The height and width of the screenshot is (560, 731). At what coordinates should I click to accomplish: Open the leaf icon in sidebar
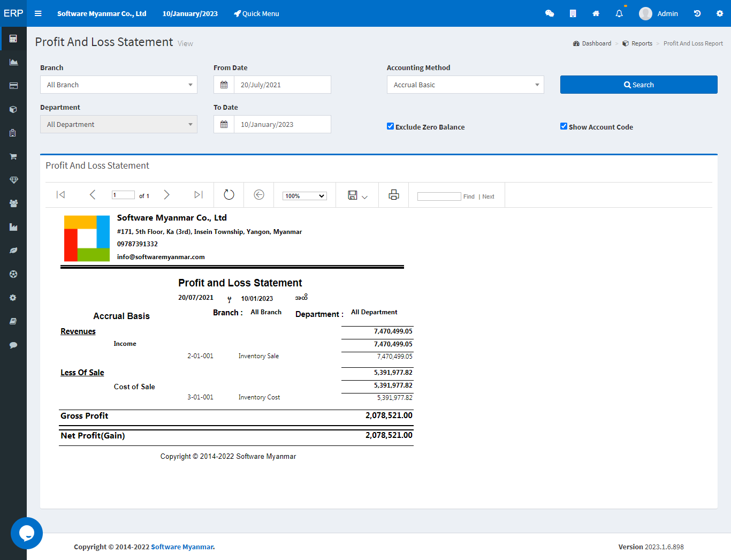(x=13, y=251)
